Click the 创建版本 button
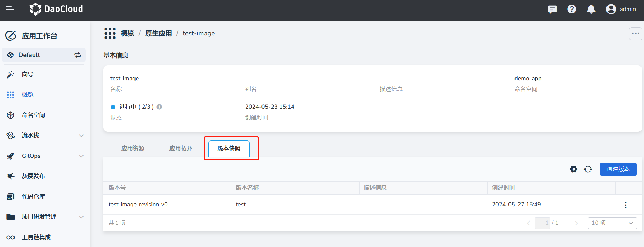The image size is (644, 247). [618, 170]
